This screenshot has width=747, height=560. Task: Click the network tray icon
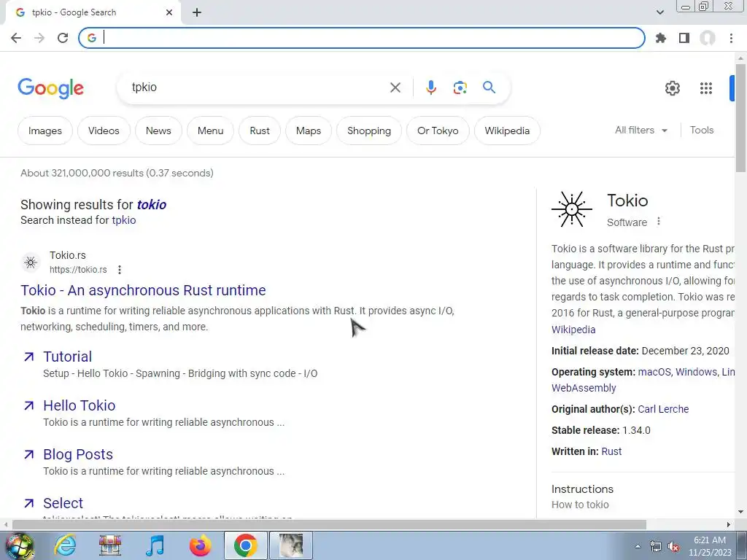coord(656,547)
